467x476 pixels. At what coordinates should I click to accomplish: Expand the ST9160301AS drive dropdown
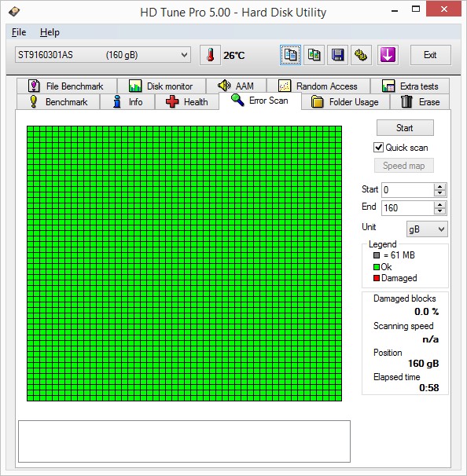point(103,55)
